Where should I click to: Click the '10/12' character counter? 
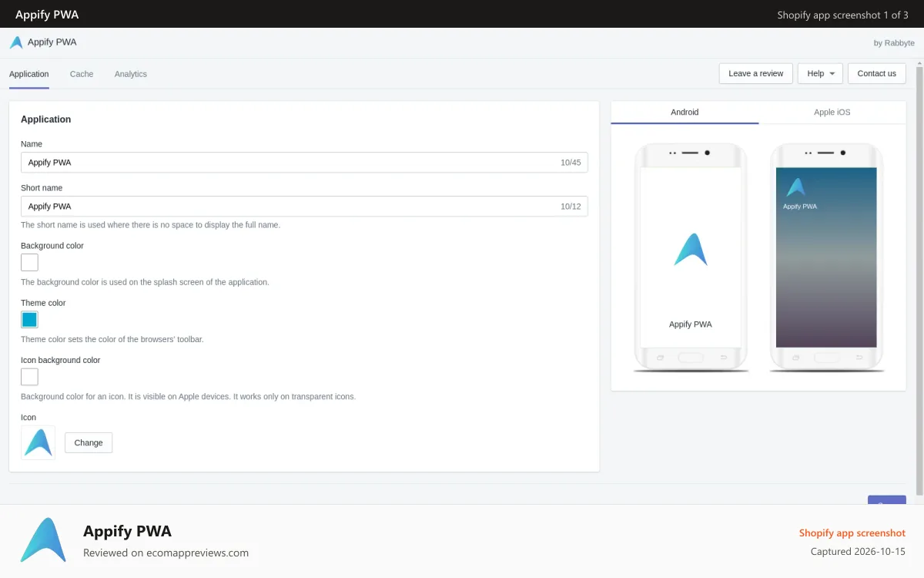coord(571,207)
